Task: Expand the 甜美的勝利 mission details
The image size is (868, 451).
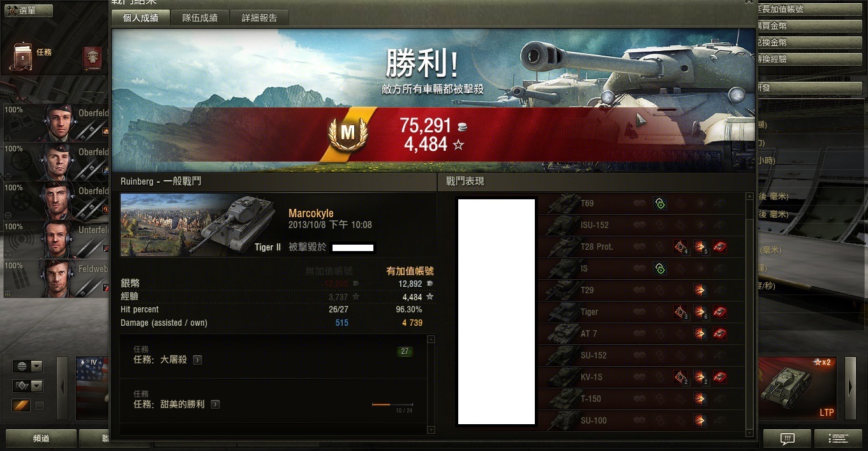Action: click(x=215, y=404)
